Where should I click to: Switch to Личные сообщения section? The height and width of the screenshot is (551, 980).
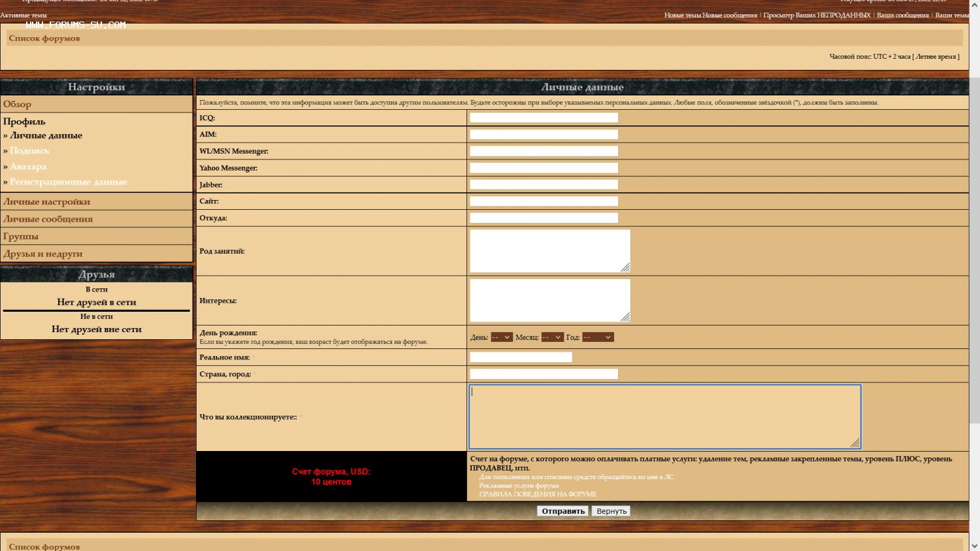point(48,219)
